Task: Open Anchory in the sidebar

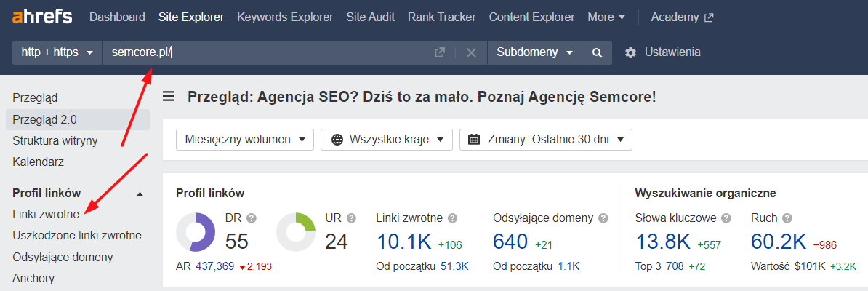Action: click(33, 278)
